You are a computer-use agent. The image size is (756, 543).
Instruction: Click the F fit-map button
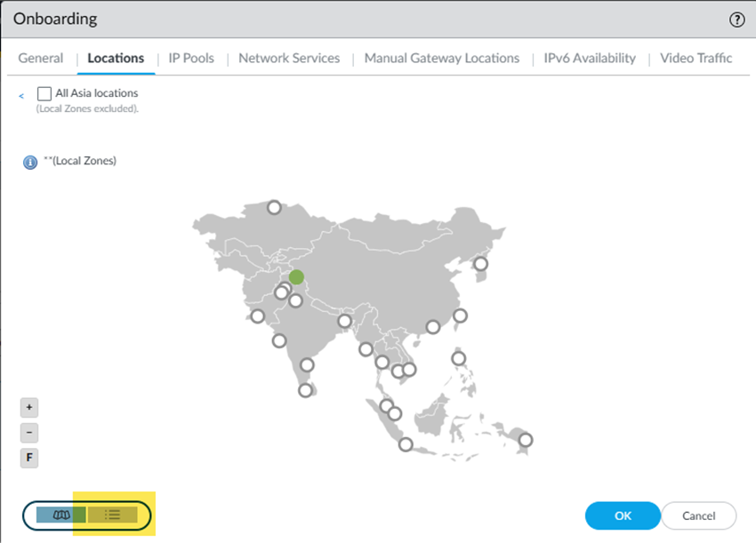tap(29, 458)
